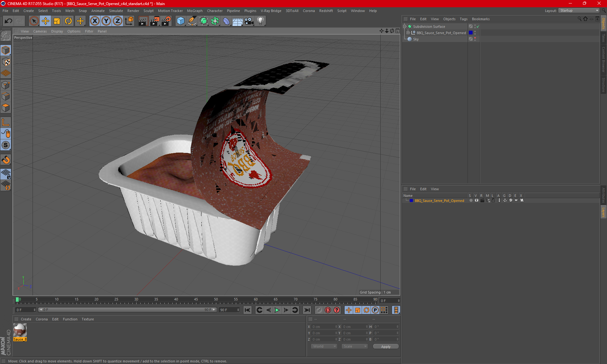The height and width of the screenshot is (364, 607).
Task: Activate the Move tool
Action: coord(46,21)
